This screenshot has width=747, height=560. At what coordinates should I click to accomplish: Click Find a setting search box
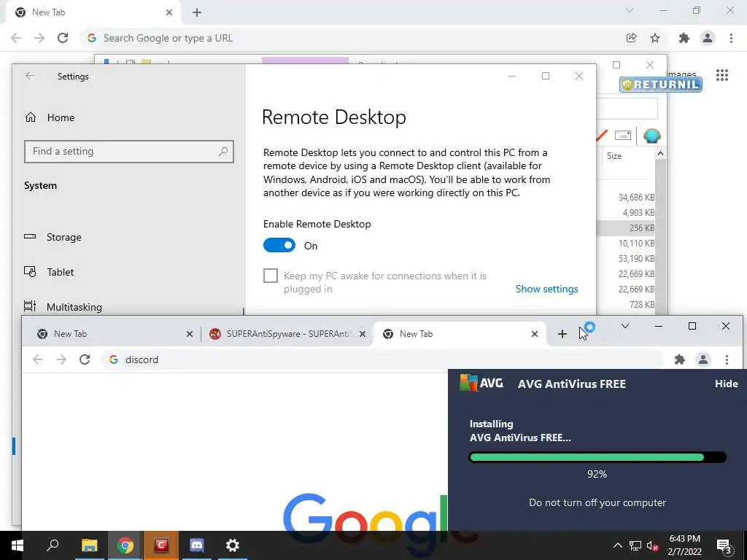click(x=128, y=152)
